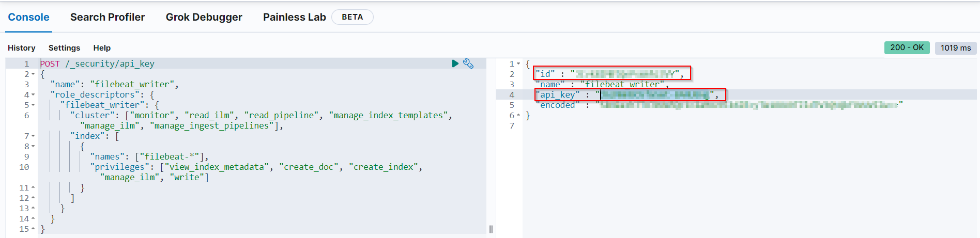The height and width of the screenshot is (238, 980).
Task: Collapse fold arrow on request line 8
Action: 33,146
